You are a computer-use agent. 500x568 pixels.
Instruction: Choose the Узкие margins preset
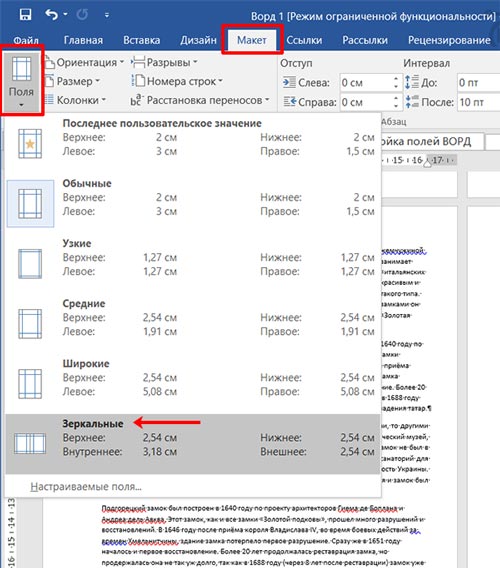193,264
